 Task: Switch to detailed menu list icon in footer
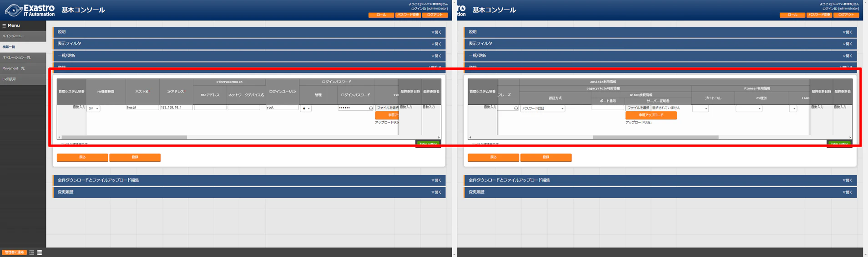[40, 252]
